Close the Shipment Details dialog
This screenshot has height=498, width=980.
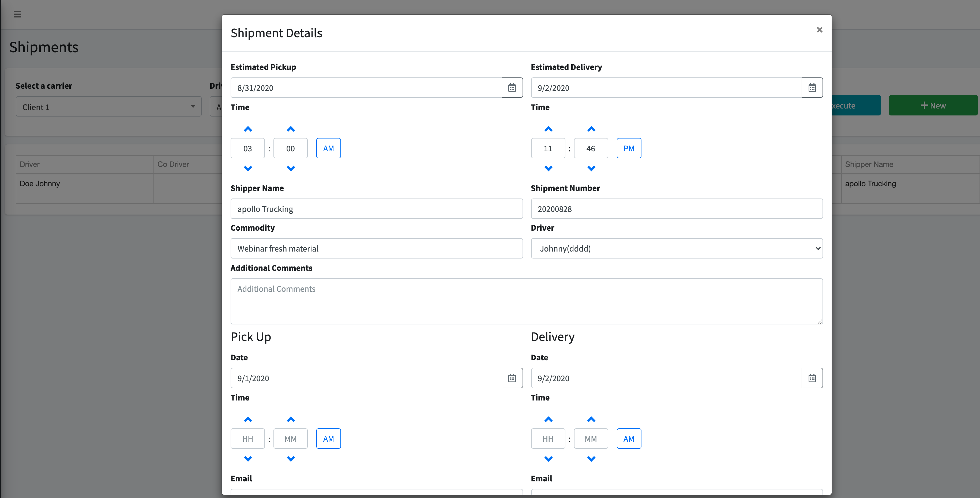click(x=820, y=30)
